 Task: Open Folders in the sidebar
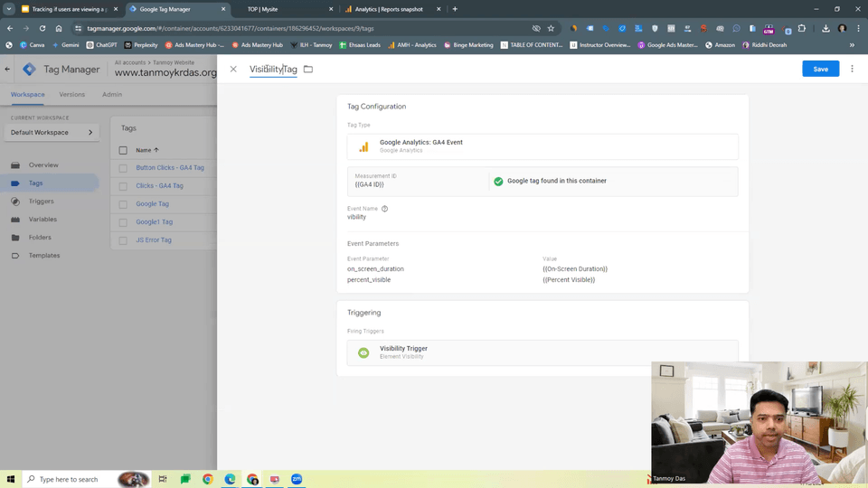pos(40,238)
